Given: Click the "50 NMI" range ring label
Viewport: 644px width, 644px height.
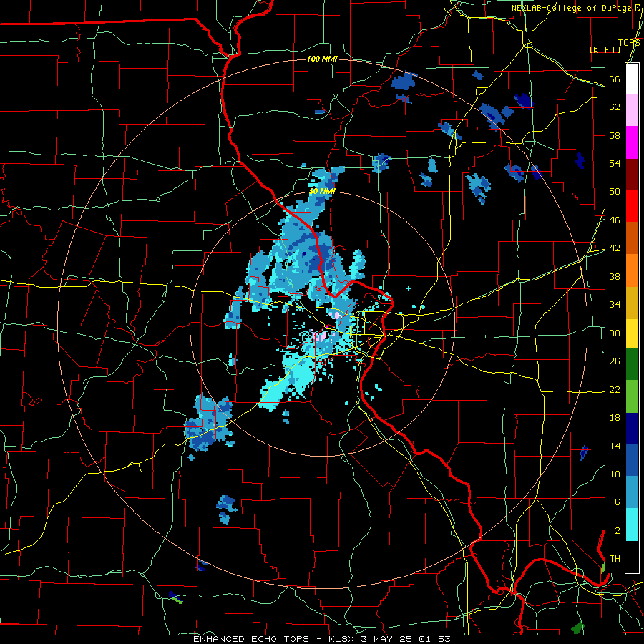Looking at the screenshot, I should pyautogui.click(x=322, y=191).
